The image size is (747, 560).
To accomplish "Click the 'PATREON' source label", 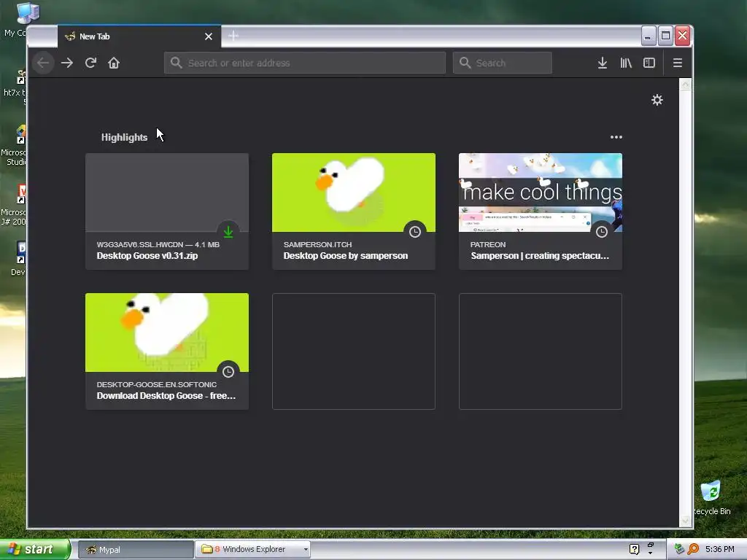I will click(488, 244).
